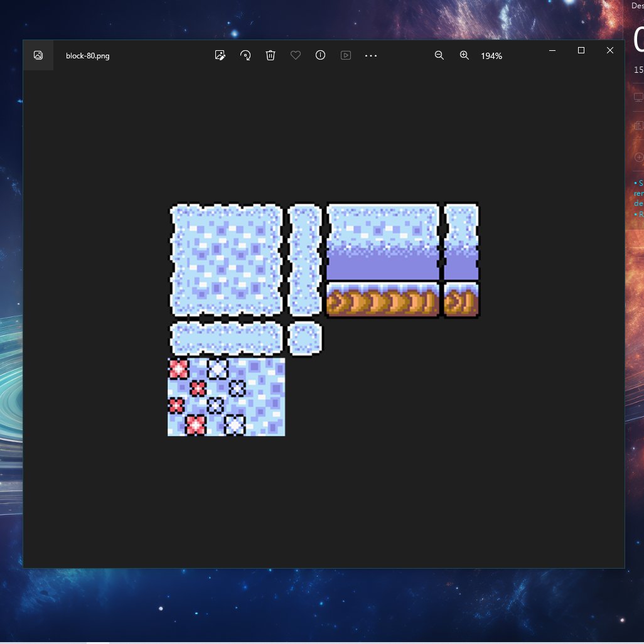The height and width of the screenshot is (644, 644).
Task: Zoom out of the image
Action: coord(439,55)
